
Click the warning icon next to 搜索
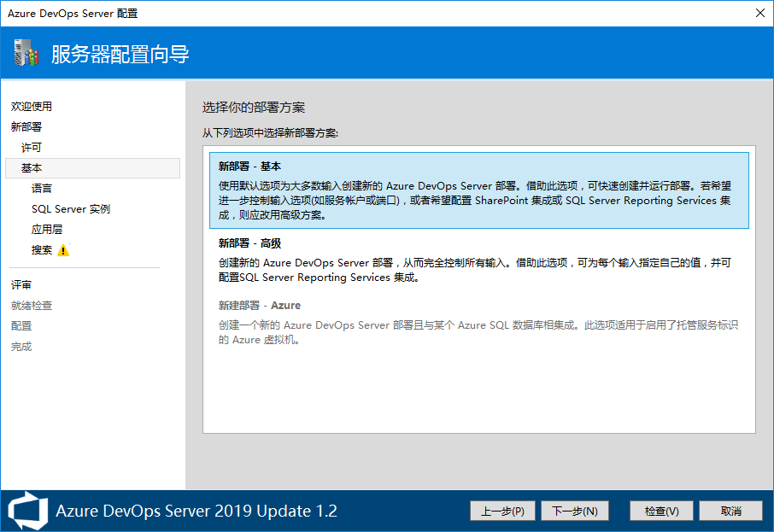coord(63,250)
